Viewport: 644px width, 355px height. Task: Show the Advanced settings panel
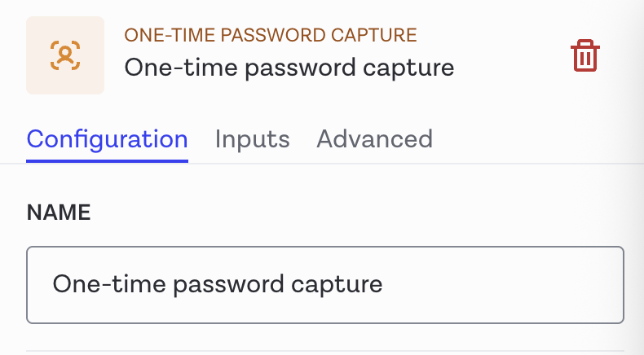coord(374,139)
